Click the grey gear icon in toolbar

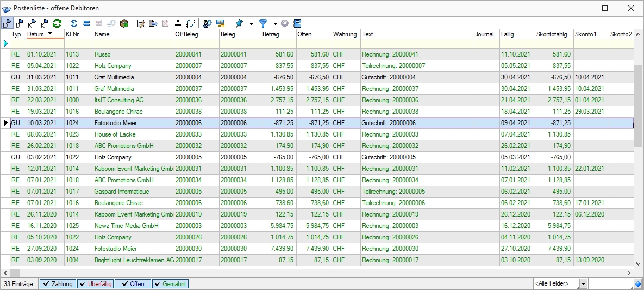[x=285, y=23]
